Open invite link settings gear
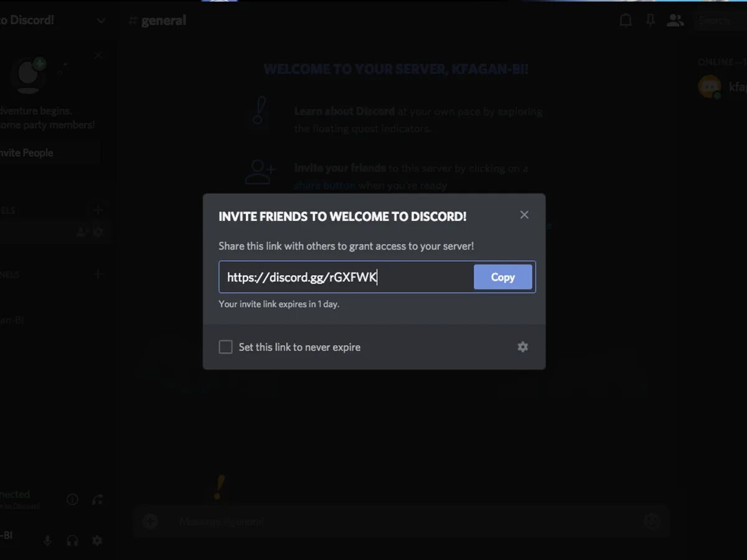747x560 pixels. click(x=523, y=347)
